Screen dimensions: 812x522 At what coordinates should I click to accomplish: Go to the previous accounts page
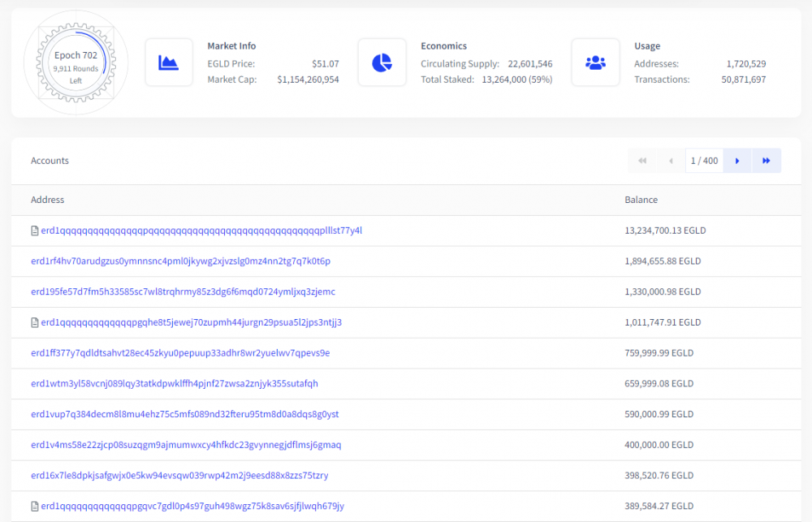671,161
